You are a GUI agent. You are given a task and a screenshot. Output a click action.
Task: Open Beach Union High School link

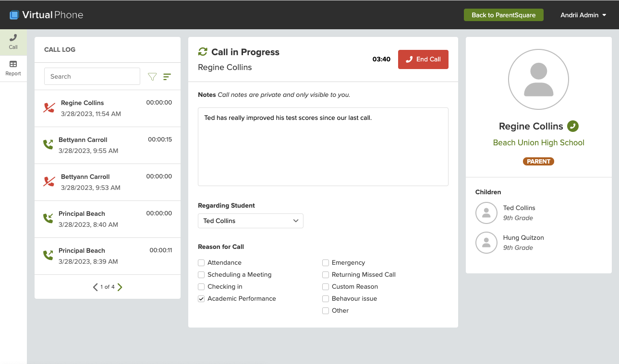(538, 142)
